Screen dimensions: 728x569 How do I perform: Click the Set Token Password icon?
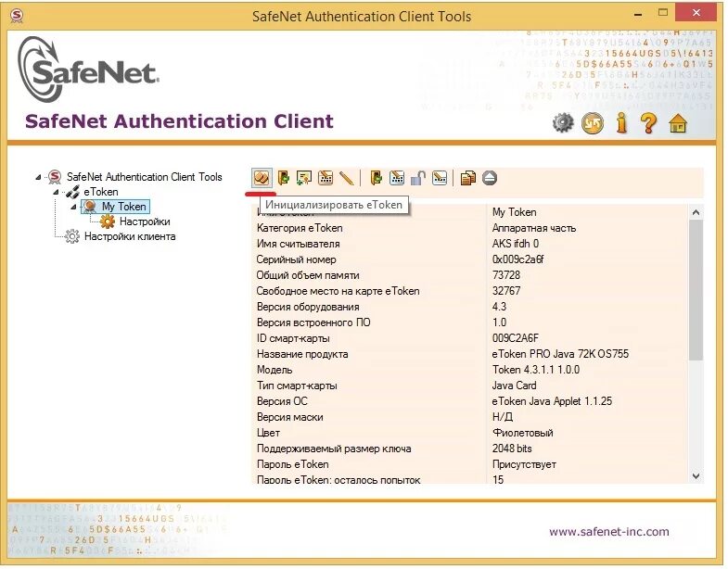[x=440, y=178]
